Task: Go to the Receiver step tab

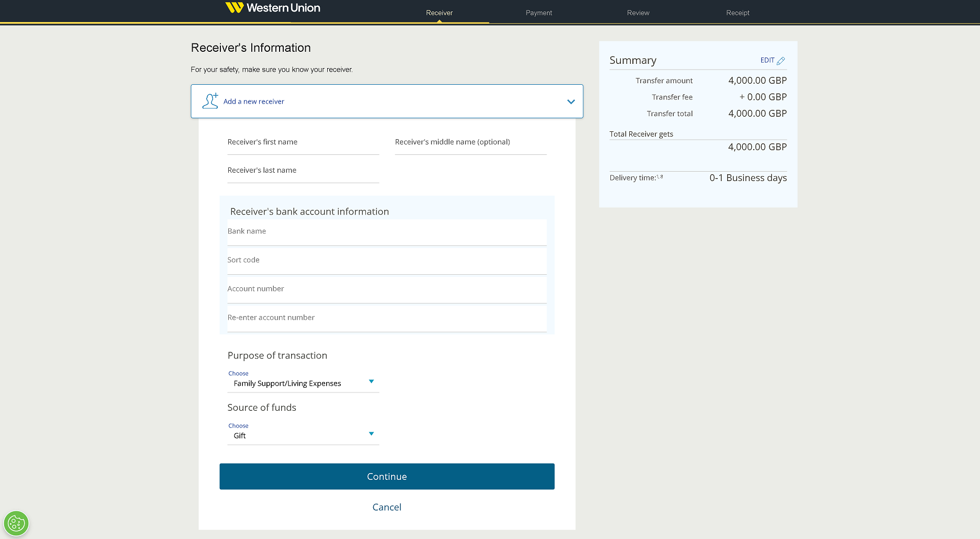Action: coord(439,13)
